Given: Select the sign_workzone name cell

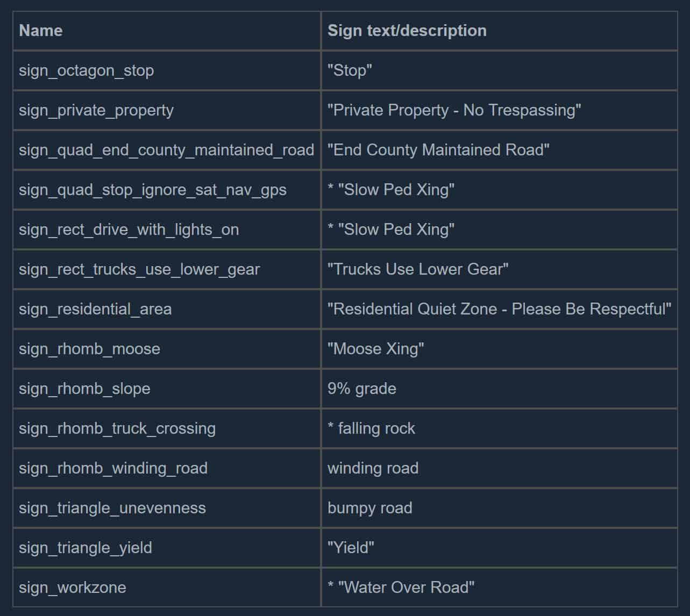Looking at the screenshot, I should click(x=73, y=588).
